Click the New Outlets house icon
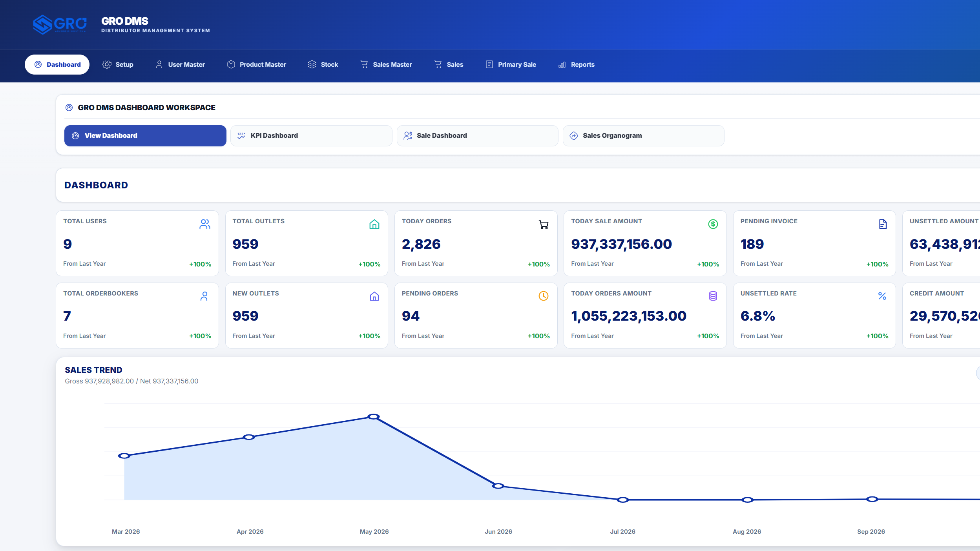The width and height of the screenshot is (980, 551). tap(374, 296)
